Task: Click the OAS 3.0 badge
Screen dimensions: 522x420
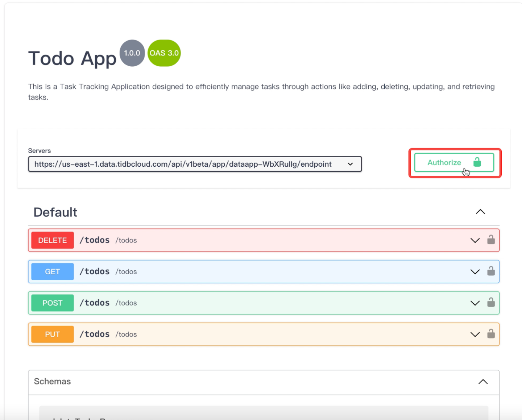Action: (x=164, y=53)
